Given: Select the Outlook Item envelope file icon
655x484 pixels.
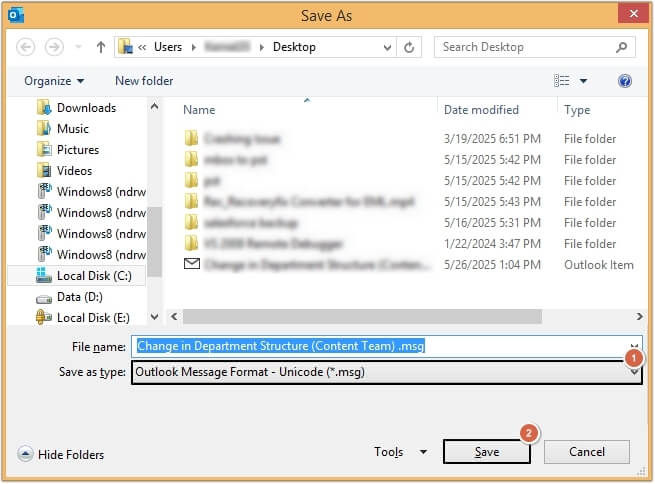Looking at the screenshot, I should coord(192,264).
